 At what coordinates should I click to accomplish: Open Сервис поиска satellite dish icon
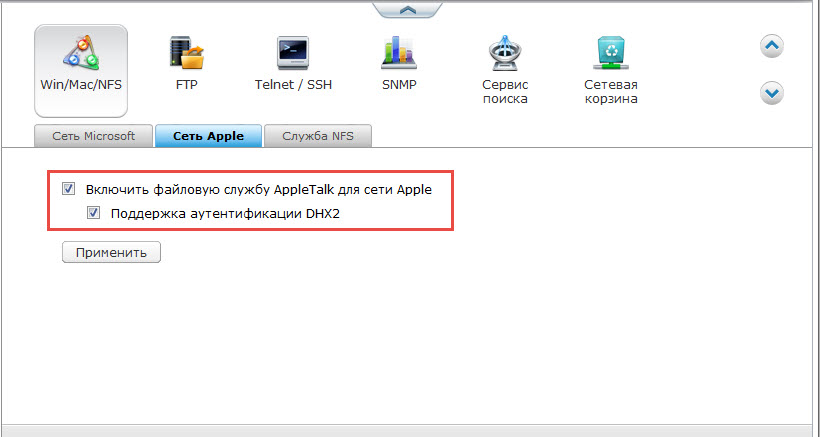point(505,53)
